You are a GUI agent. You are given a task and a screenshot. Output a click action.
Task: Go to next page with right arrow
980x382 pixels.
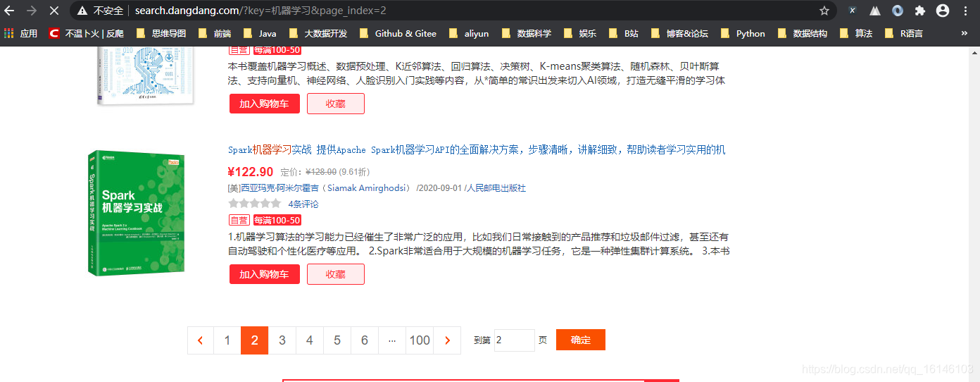(x=447, y=340)
